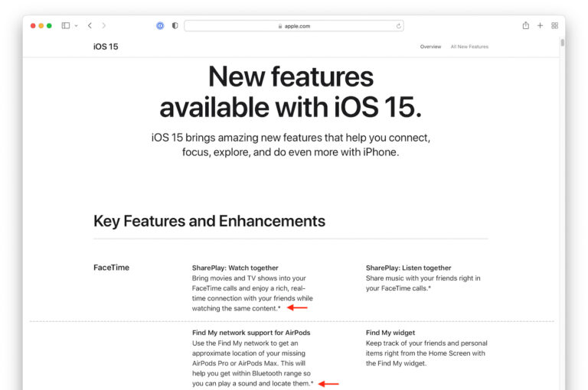The width and height of the screenshot is (588, 390).
Task: Toggle the Safari sidebar icon
Action: [x=66, y=25]
